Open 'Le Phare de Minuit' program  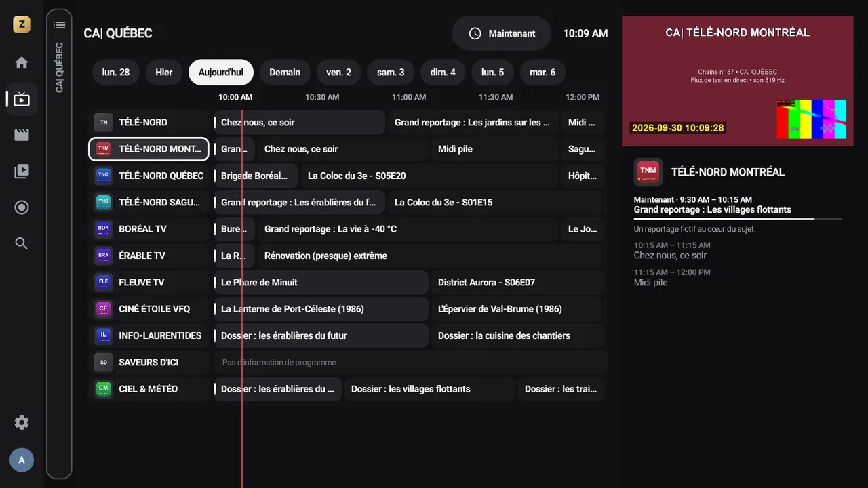(x=321, y=283)
